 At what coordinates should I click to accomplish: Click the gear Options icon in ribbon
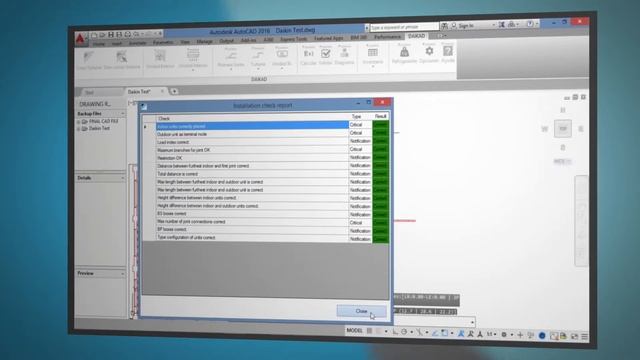429,51
